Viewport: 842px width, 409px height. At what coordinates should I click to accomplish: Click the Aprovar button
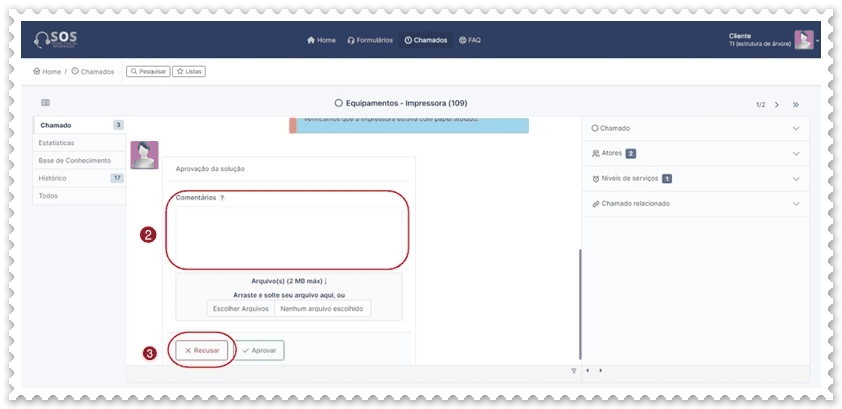(260, 351)
